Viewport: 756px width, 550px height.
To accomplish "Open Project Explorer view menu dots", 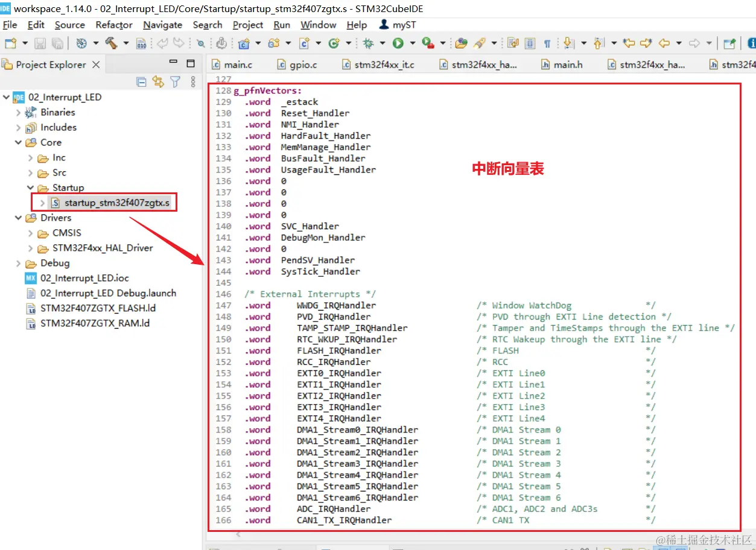I will 192,81.
